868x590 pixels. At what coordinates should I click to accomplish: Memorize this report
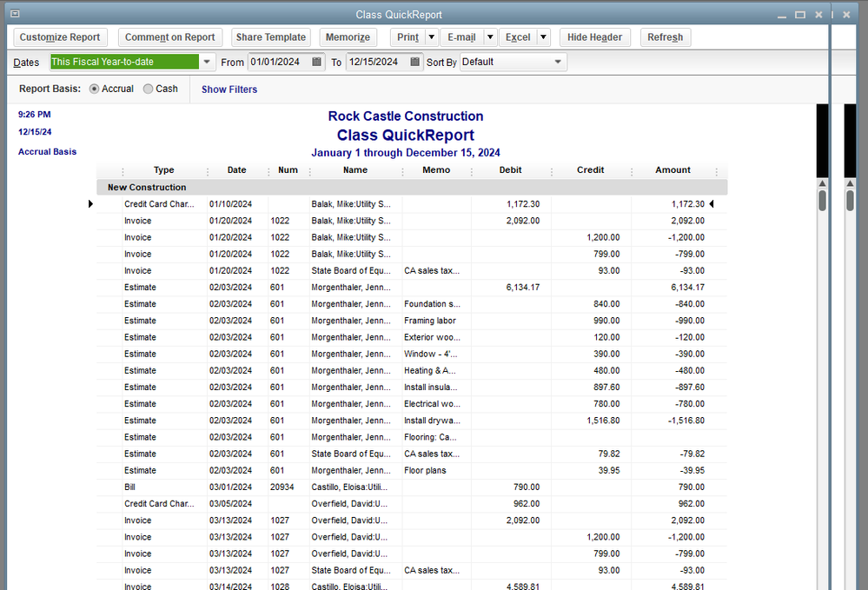[348, 37]
